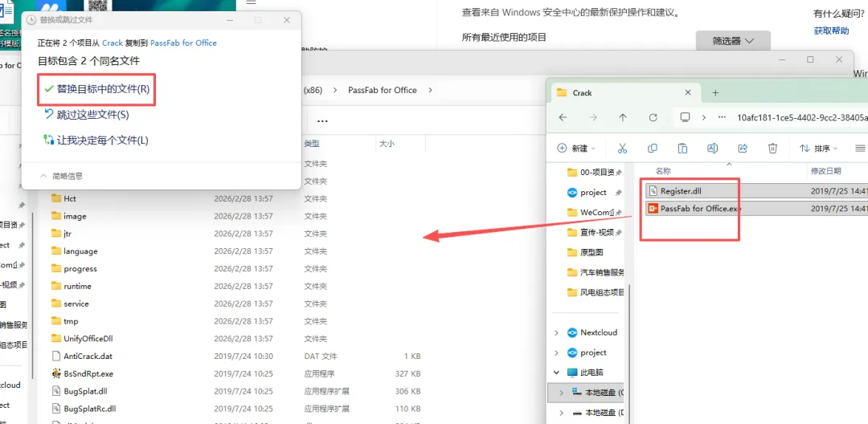Screen dimensions: 868x424
Task: Click the Rename icon in Crack window toolbar
Action: [x=712, y=148]
